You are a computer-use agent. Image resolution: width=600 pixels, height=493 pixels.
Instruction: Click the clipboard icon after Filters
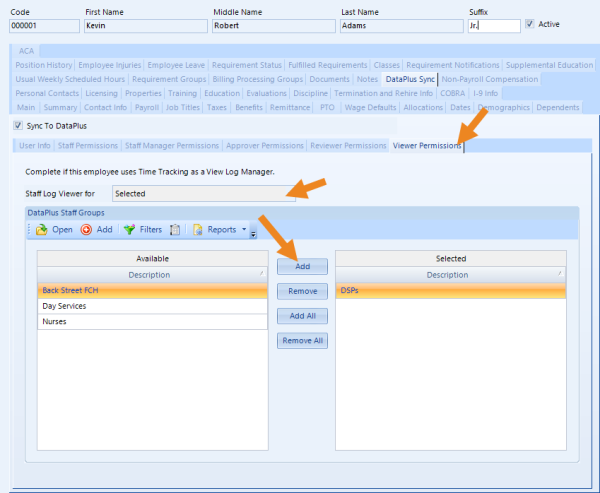click(175, 230)
